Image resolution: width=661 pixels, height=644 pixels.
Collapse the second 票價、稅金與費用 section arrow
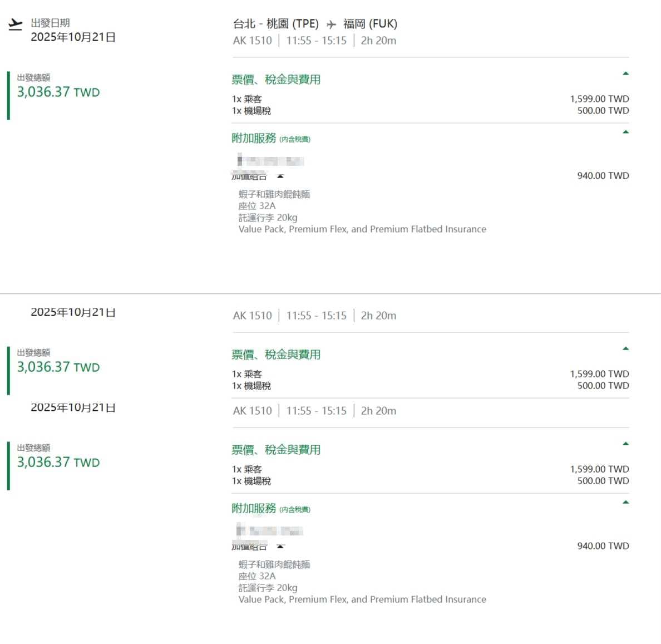pyautogui.click(x=625, y=348)
